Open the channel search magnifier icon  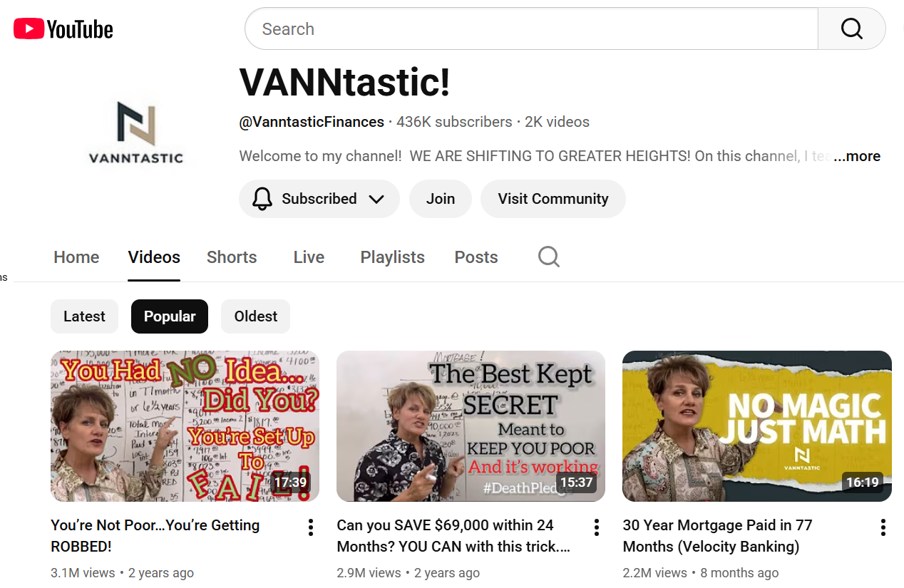tap(548, 257)
